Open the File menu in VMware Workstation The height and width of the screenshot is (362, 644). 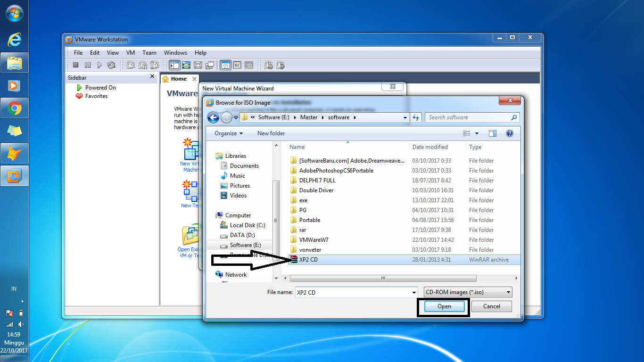[78, 53]
